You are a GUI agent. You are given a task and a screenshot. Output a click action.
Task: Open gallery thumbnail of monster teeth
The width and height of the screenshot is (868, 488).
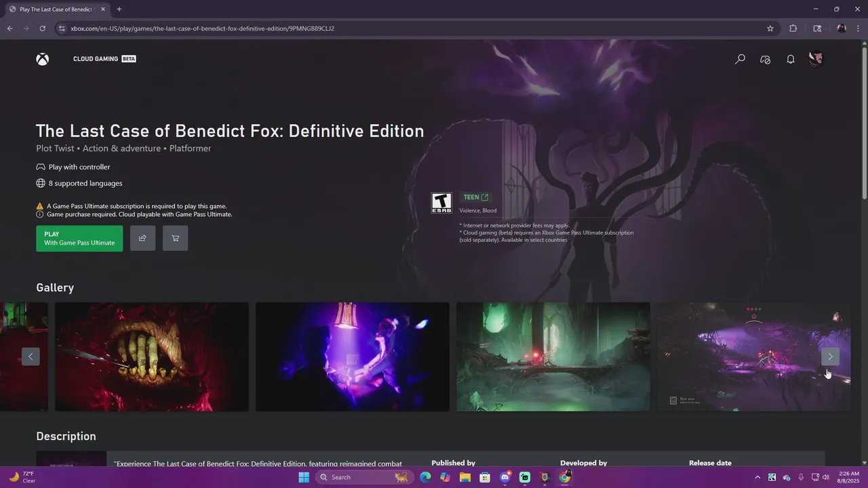click(152, 357)
